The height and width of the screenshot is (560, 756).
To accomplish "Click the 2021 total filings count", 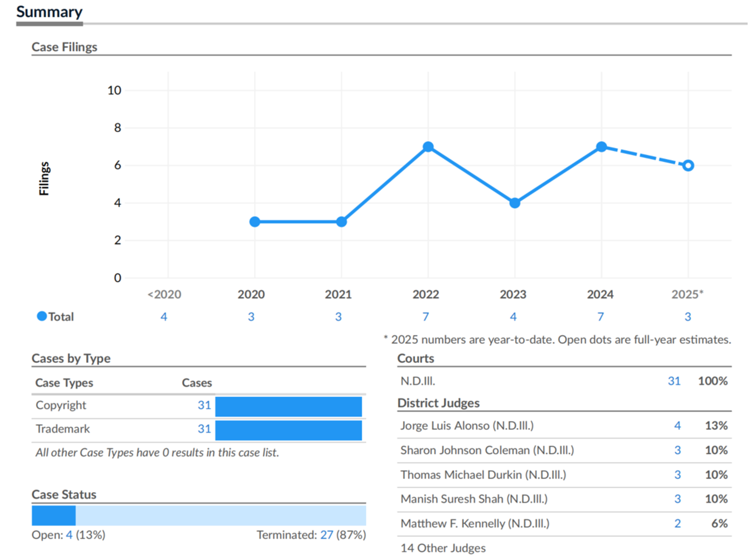I will pyautogui.click(x=338, y=317).
